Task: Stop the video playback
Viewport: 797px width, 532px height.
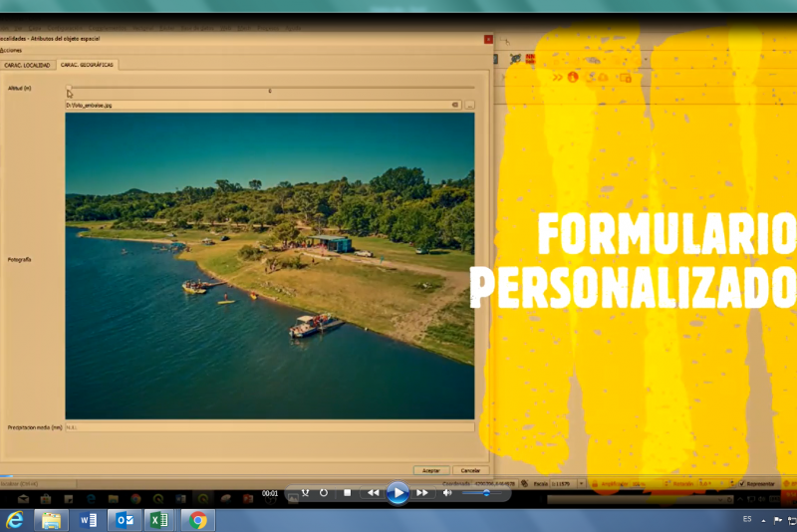Action: pyautogui.click(x=347, y=493)
